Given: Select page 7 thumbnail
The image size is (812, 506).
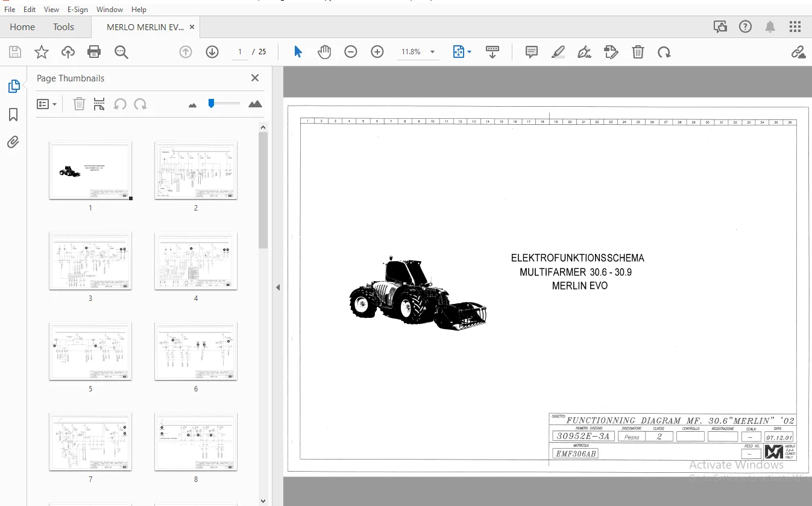Looking at the screenshot, I should tap(90, 442).
